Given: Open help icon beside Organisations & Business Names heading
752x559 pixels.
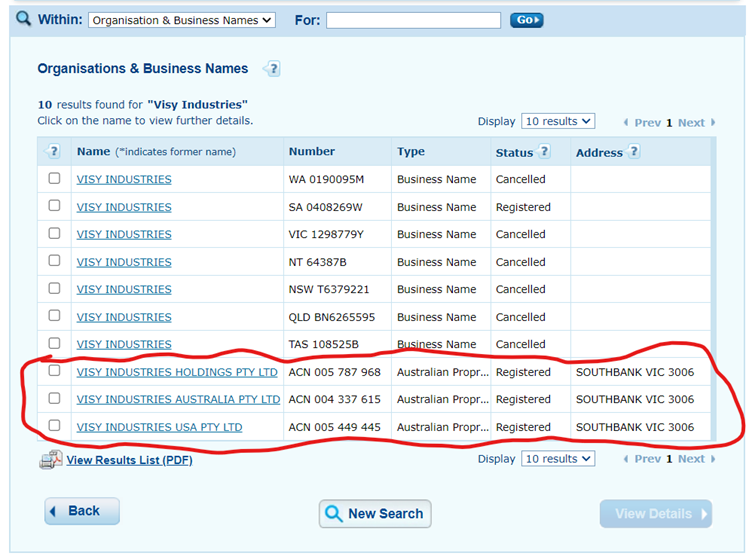Looking at the screenshot, I should click(x=272, y=69).
